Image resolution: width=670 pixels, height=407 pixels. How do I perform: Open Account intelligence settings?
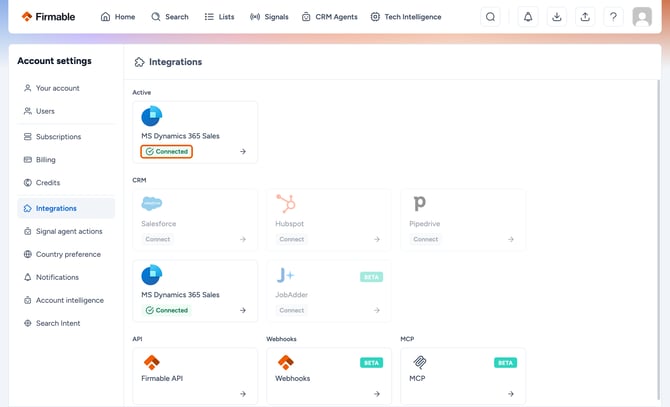point(66,301)
